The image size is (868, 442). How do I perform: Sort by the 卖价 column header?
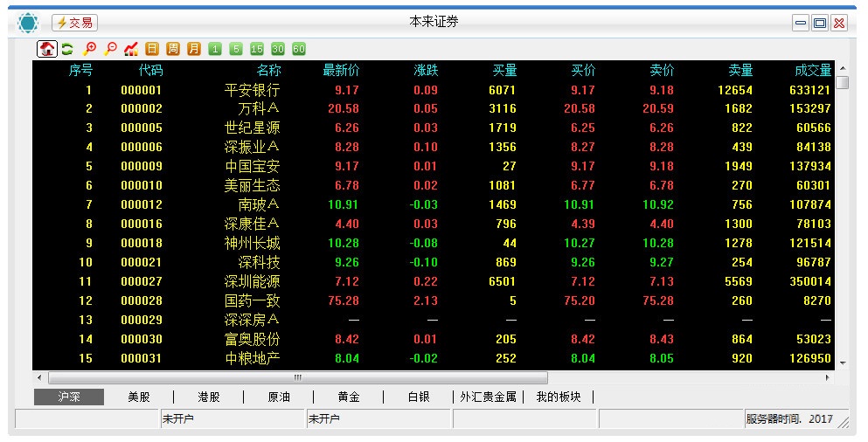coord(662,70)
